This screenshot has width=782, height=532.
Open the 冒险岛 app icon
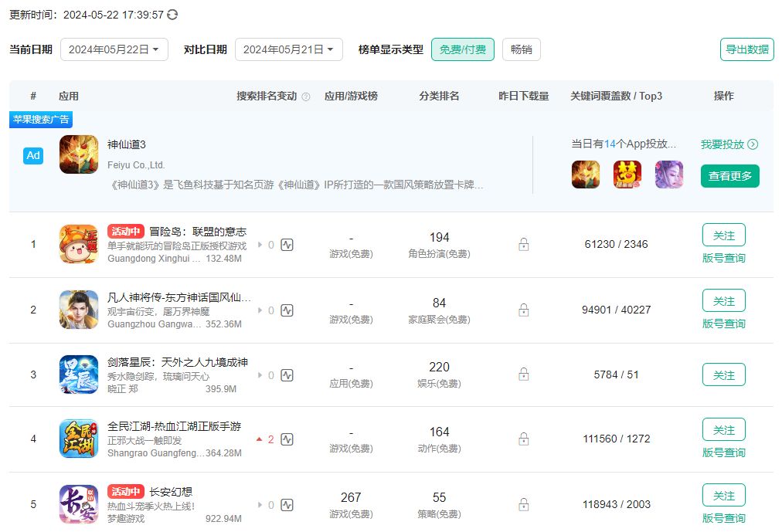pyautogui.click(x=79, y=244)
